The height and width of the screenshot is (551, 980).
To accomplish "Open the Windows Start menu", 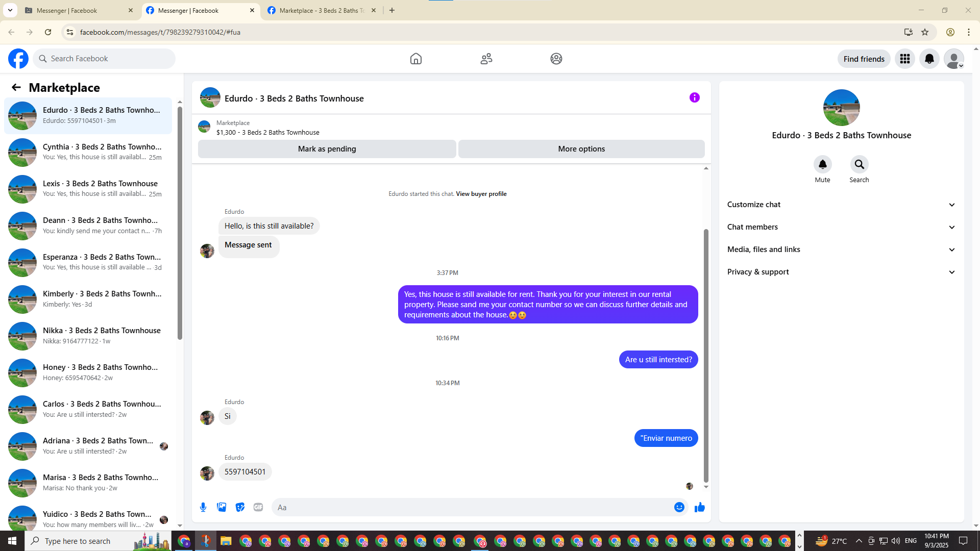I will (12, 541).
